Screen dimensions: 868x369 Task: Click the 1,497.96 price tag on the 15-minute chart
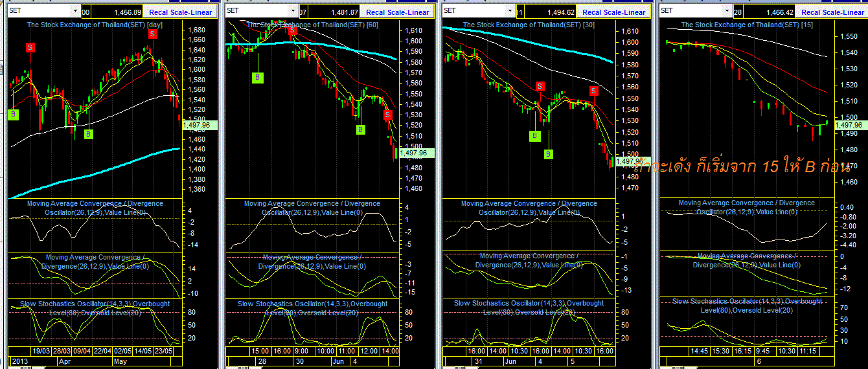pos(851,124)
